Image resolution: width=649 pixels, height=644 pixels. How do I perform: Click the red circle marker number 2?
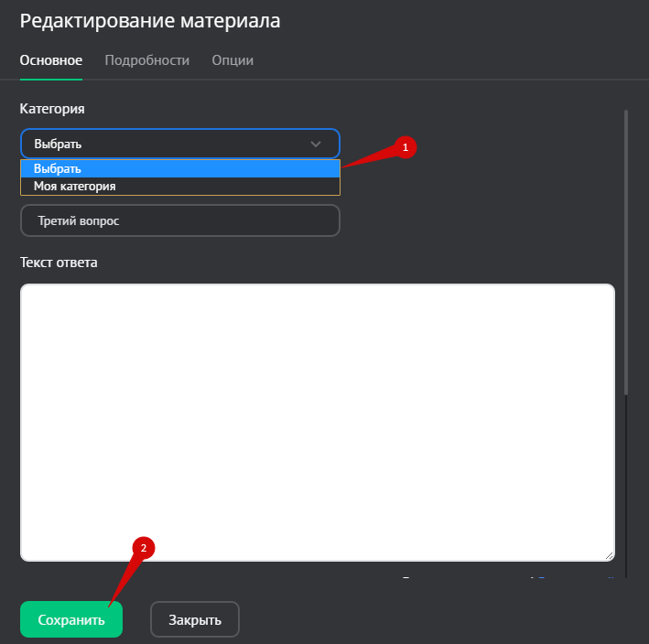[144, 548]
